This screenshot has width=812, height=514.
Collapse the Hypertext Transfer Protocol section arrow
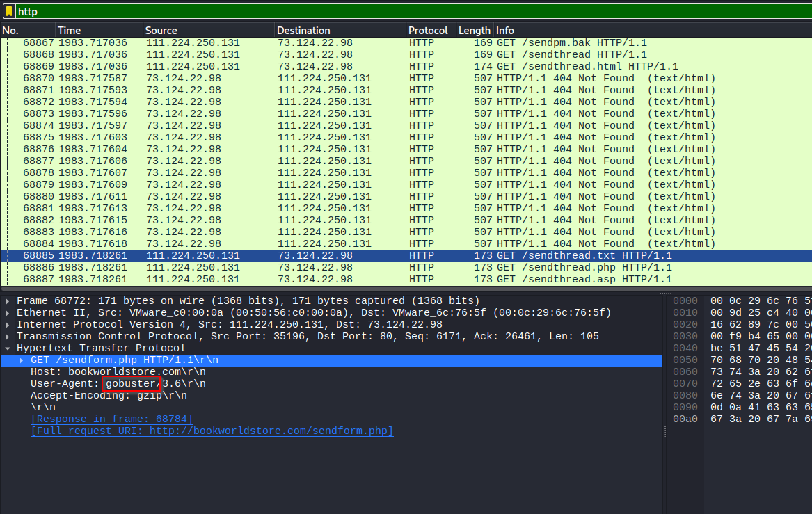coord(8,348)
